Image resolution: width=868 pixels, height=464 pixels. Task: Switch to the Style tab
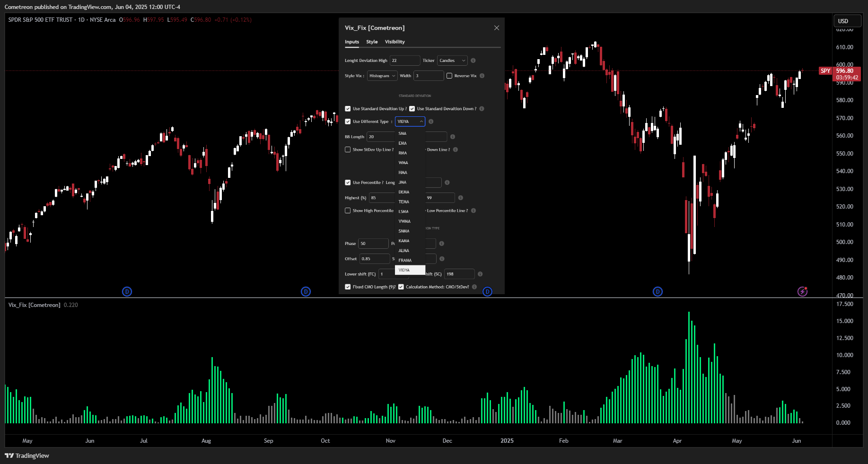(372, 42)
